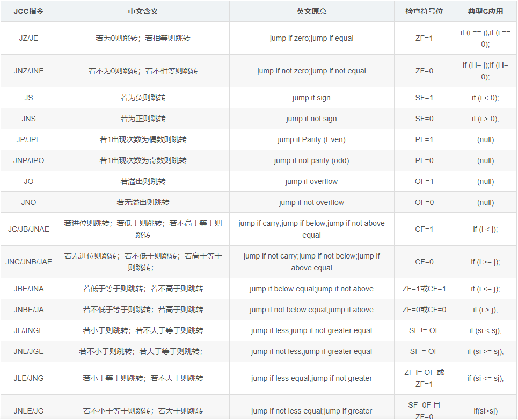Click the 'ZF=1或CF=1' flag cell
The height and width of the screenshot is (420, 518).
click(x=424, y=288)
